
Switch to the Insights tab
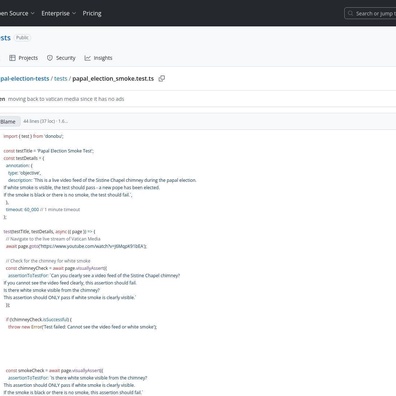[98, 58]
